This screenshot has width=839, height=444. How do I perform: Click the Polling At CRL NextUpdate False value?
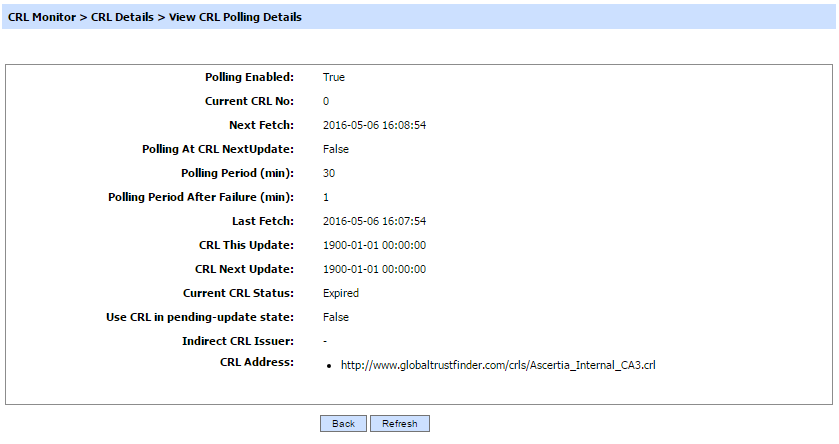coord(336,149)
